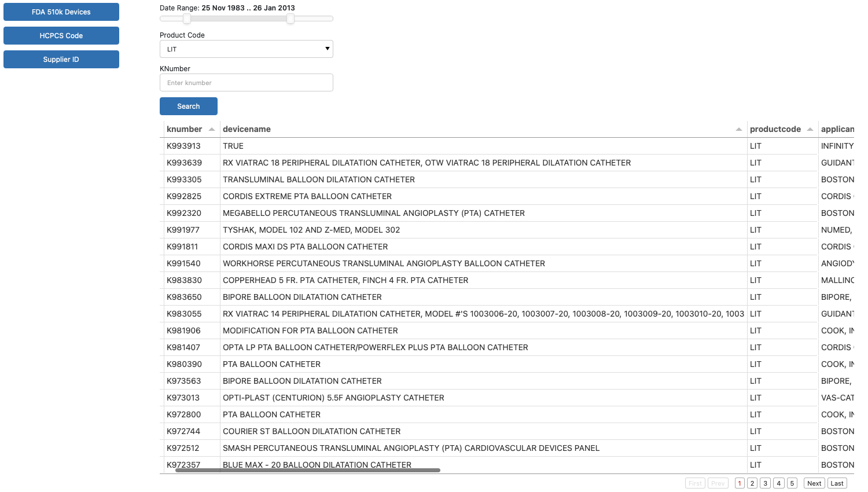The height and width of the screenshot is (492, 868).
Task: Click the start date slider handle
Action: 187,19
